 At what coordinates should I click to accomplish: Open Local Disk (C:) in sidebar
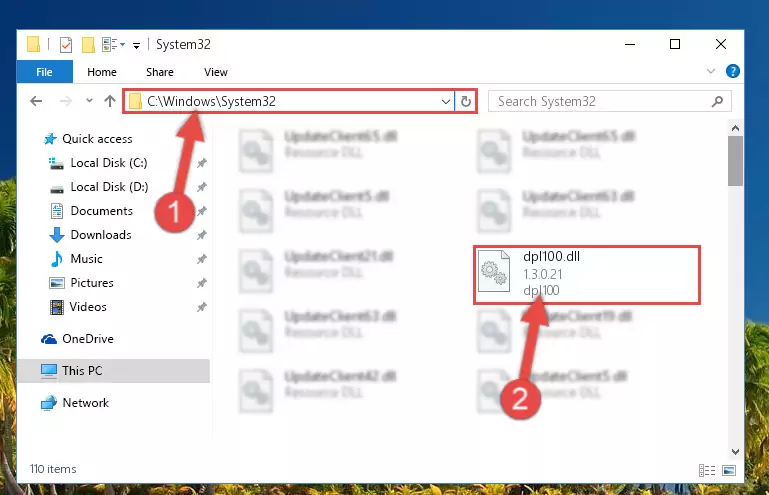click(109, 163)
